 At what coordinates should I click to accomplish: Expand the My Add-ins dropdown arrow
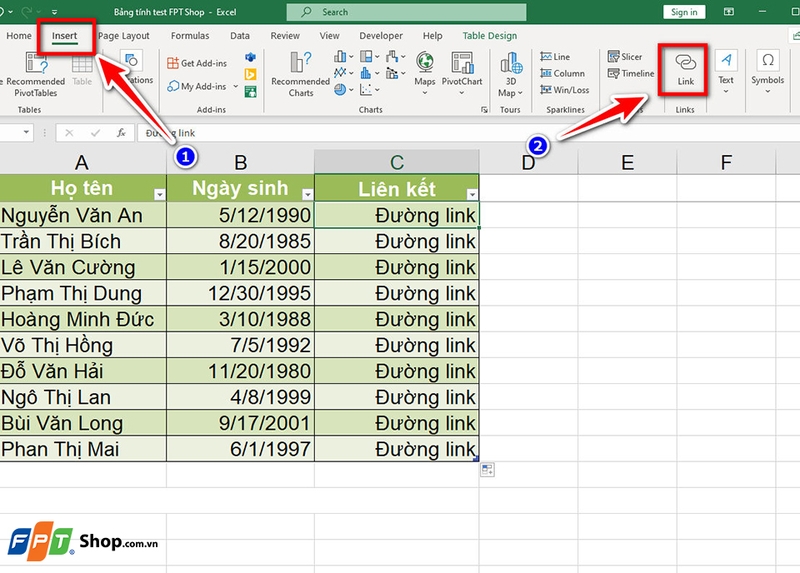click(x=235, y=86)
